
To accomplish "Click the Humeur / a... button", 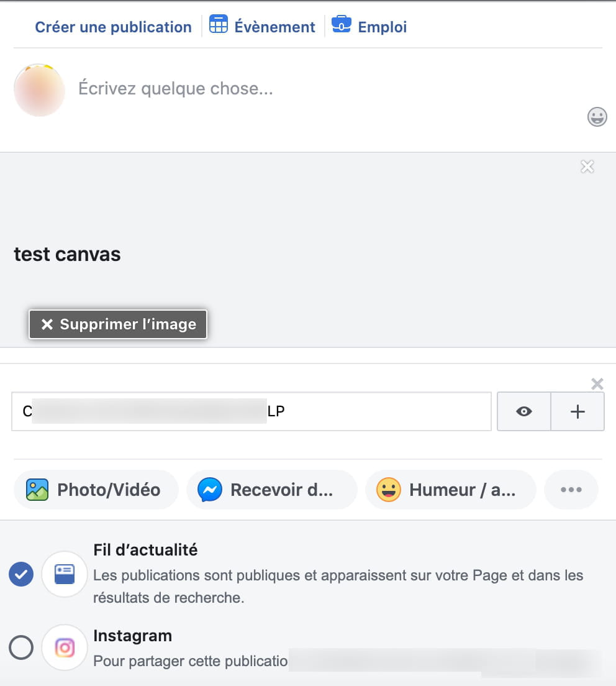I will [x=451, y=490].
